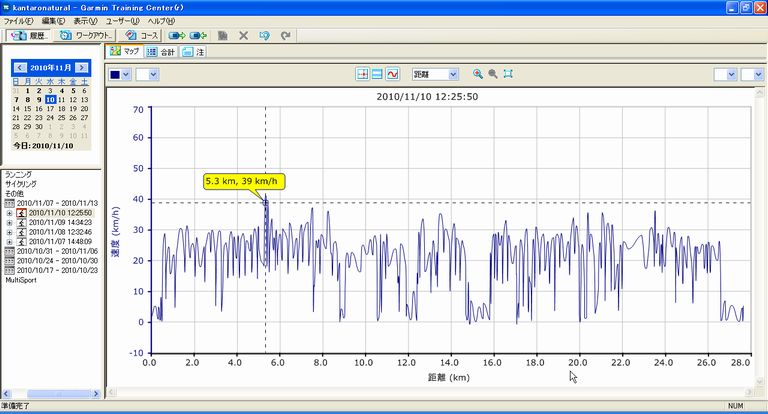
Task: Expand the 2010/11/10 12:25:50 activity node
Action: click(x=9, y=213)
